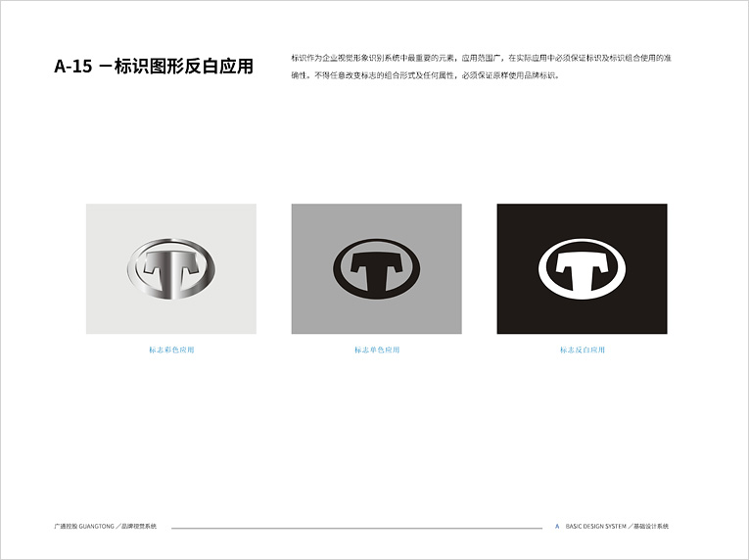The width and height of the screenshot is (749, 560).
Task: Click the heading A-15 标识图形反白应用
Action: [154, 66]
